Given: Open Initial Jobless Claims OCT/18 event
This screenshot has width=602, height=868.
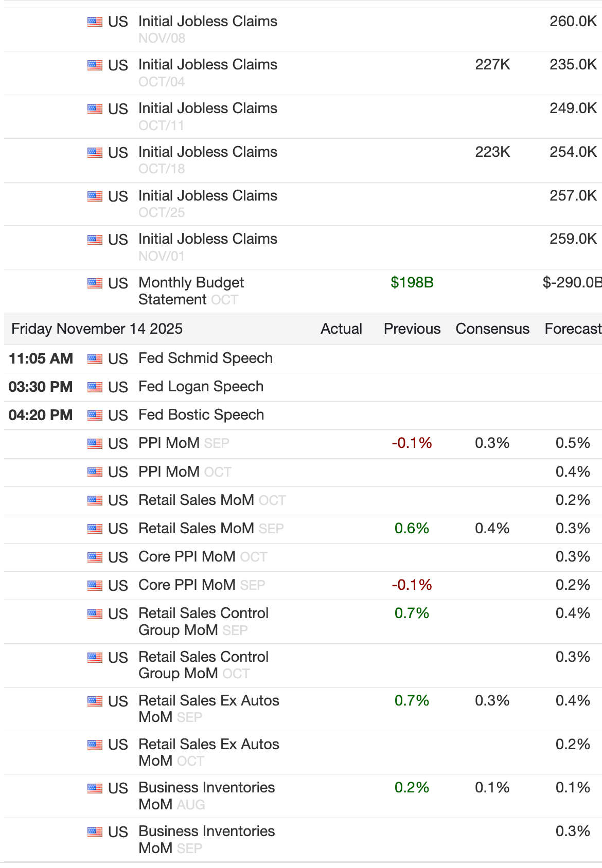Looking at the screenshot, I should click(x=207, y=152).
